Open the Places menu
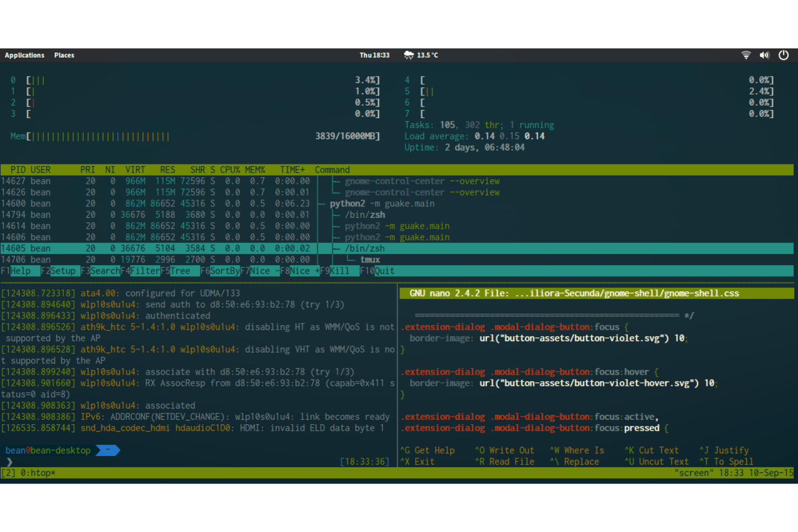 pos(64,55)
